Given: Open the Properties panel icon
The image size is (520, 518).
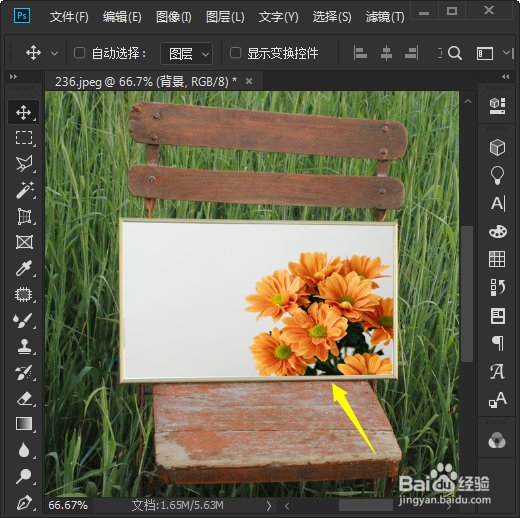Looking at the screenshot, I should point(497,316).
